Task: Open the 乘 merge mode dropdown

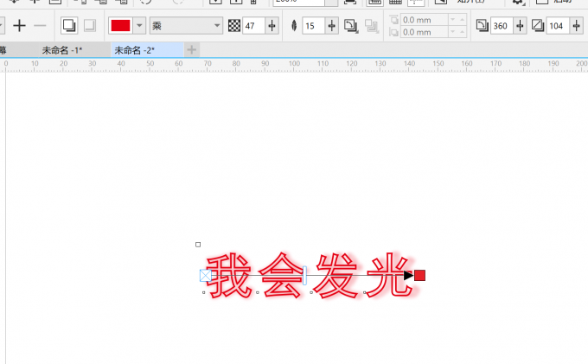Action: click(x=186, y=26)
